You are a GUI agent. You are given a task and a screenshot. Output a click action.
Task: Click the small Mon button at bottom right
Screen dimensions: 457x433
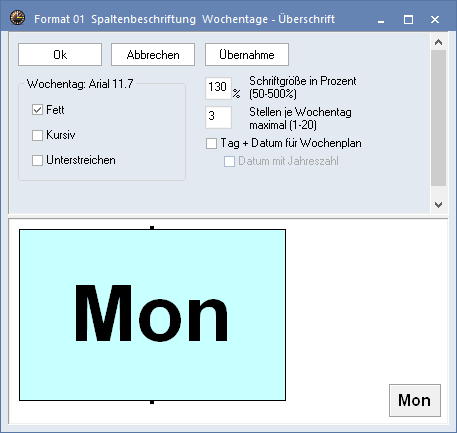[x=415, y=400]
